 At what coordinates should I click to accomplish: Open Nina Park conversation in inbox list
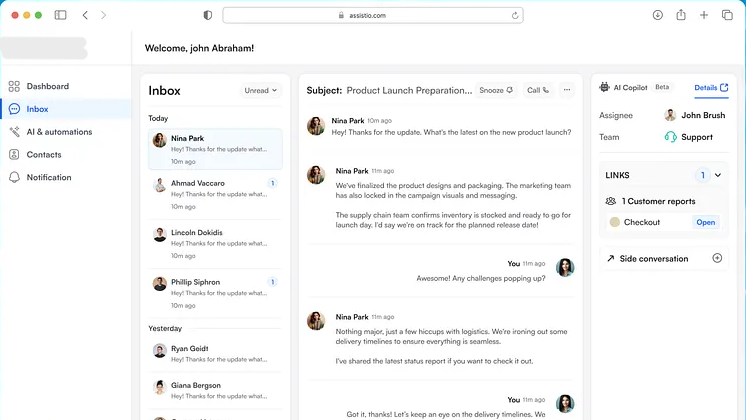215,149
